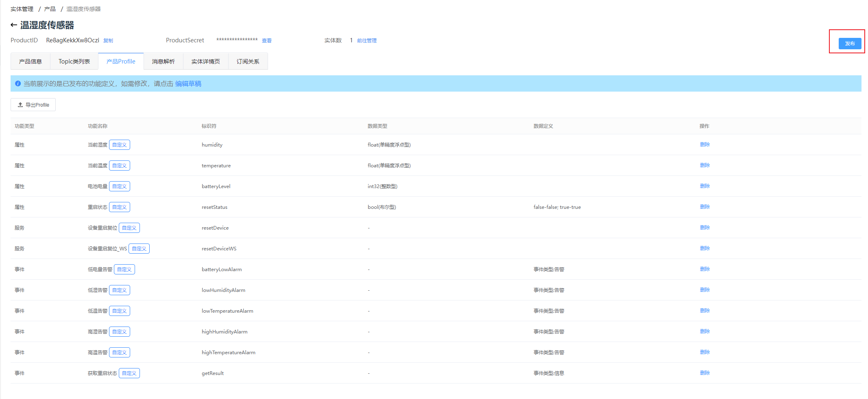Switch to the 产品信息 tab
Image resolution: width=868 pixels, height=399 pixels.
pyautogui.click(x=31, y=61)
